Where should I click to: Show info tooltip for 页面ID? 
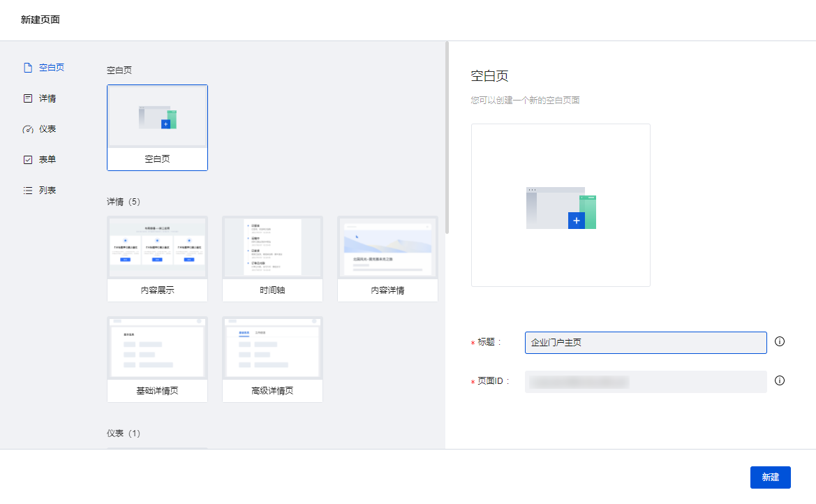780,380
